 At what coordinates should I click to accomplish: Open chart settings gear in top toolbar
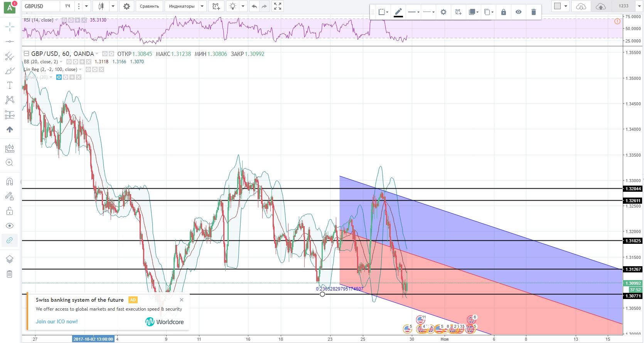pos(126,6)
